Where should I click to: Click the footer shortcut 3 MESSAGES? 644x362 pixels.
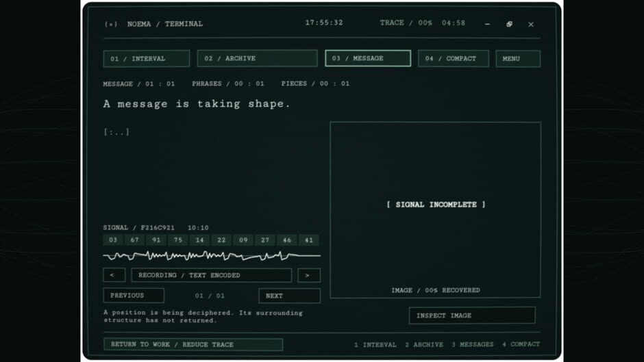[x=472, y=344]
